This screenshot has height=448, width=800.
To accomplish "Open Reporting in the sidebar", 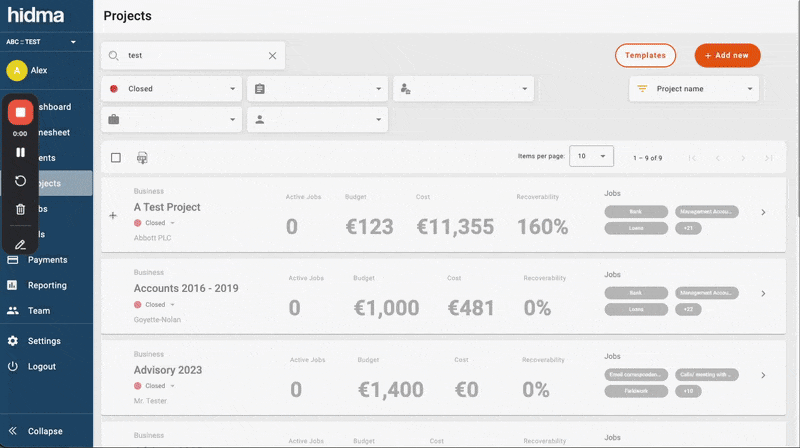I will tap(46, 285).
